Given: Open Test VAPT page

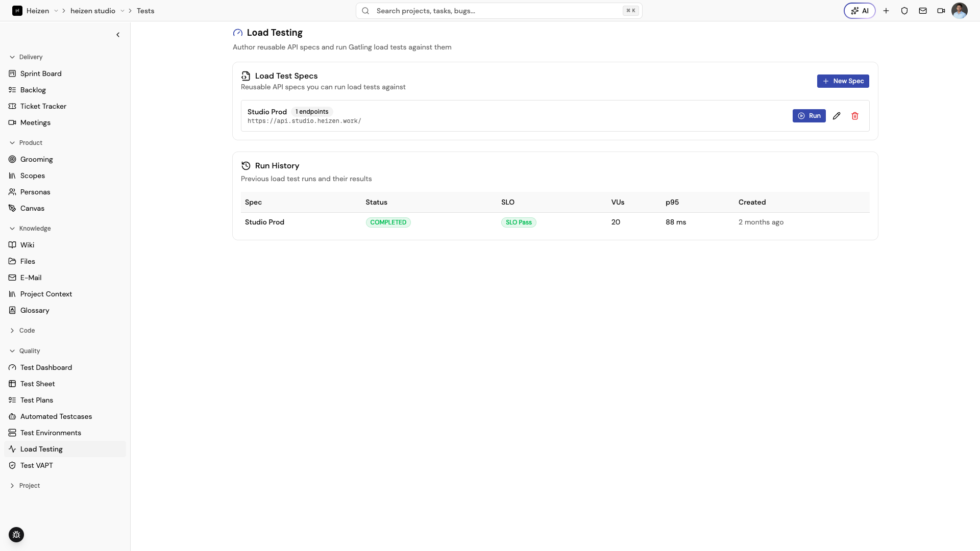Looking at the screenshot, I should (x=65, y=465).
